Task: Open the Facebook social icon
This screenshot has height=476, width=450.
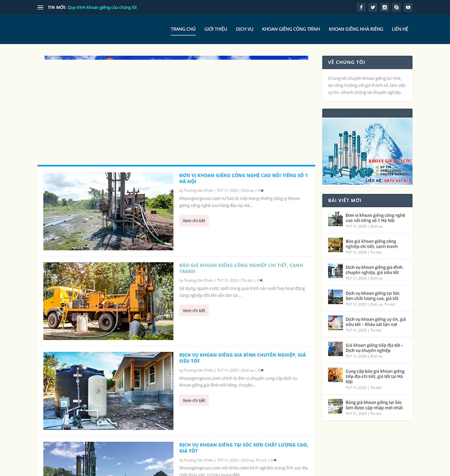Action: [361, 7]
